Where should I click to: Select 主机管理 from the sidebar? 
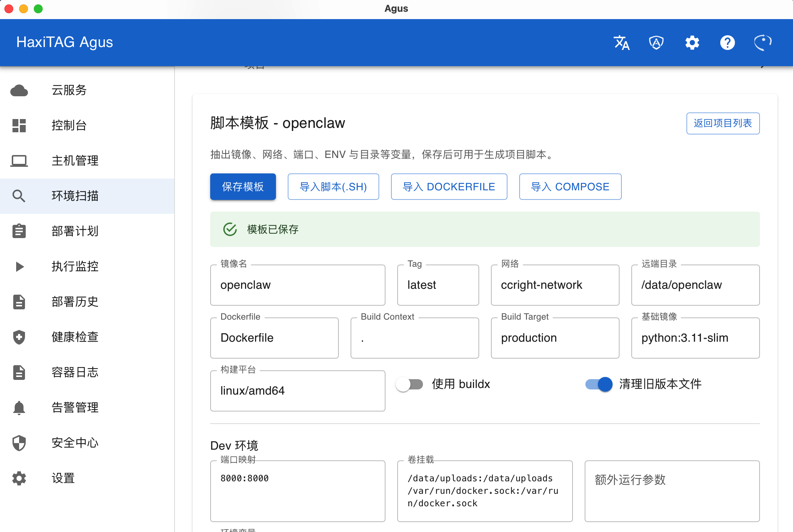pyautogui.click(x=75, y=161)
